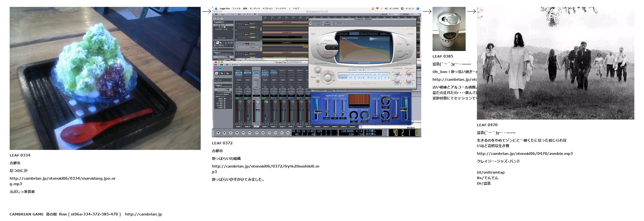Viewport: 644px width, 221px height.
Task: Toggle the Metronome click in transport bar
Action: coord(288,133)
